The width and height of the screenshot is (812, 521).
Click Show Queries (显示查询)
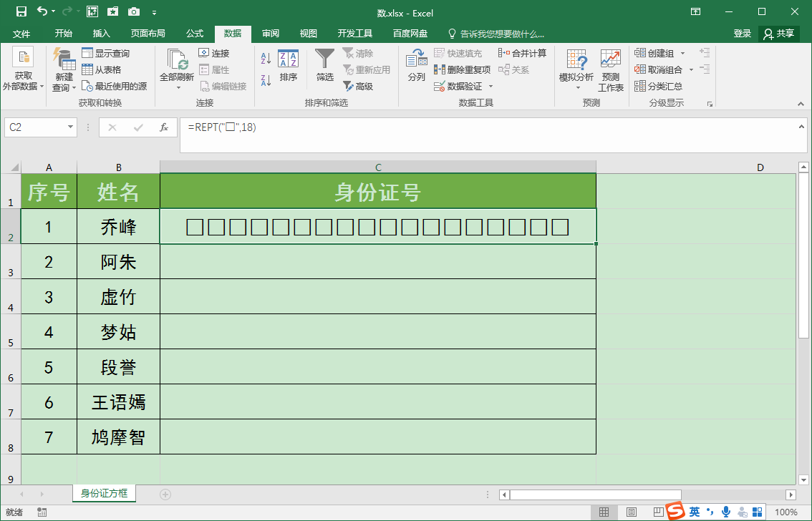pyautogui.click(x=106, y=53)
